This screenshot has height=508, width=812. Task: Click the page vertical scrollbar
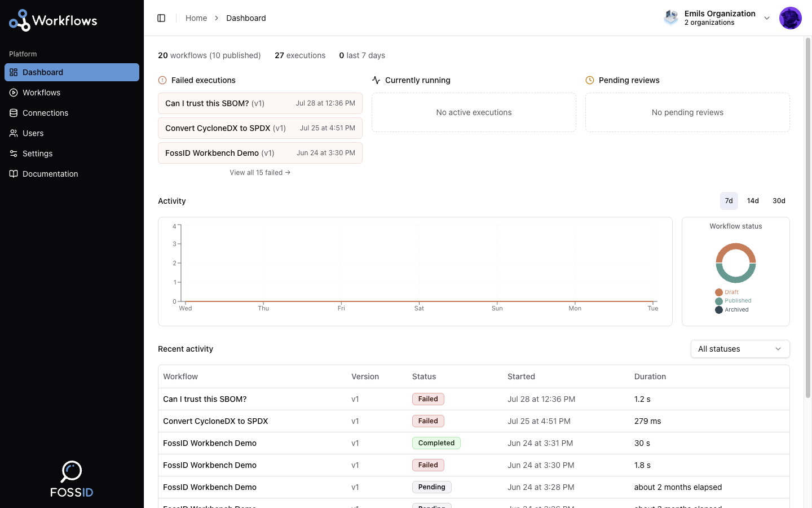click(808, 217)
